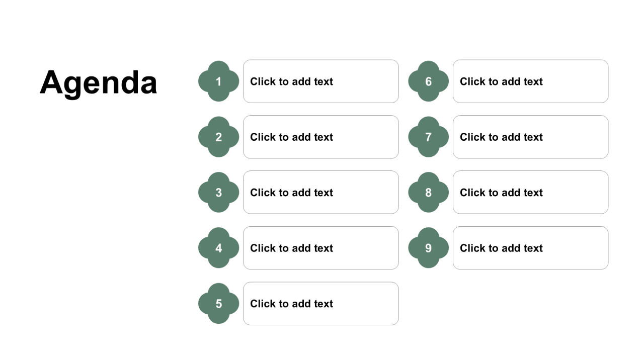This screenshot has height=362, width=644.
Task: Select the text box next to number 7
Action: pos(531,137)
